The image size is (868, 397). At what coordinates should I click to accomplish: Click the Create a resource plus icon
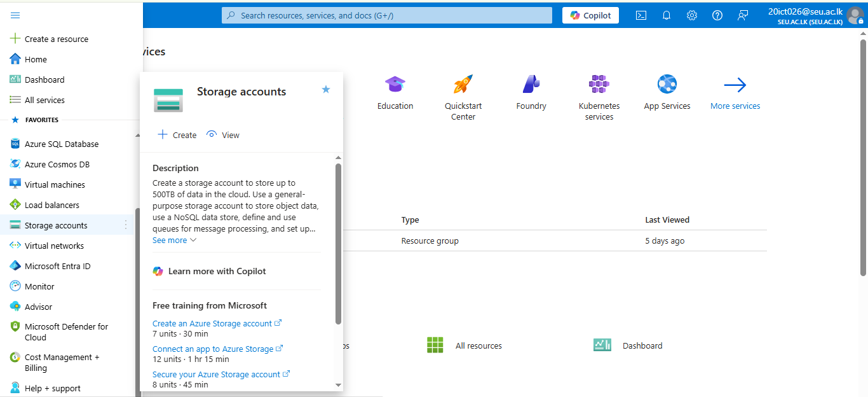point(15,39)
